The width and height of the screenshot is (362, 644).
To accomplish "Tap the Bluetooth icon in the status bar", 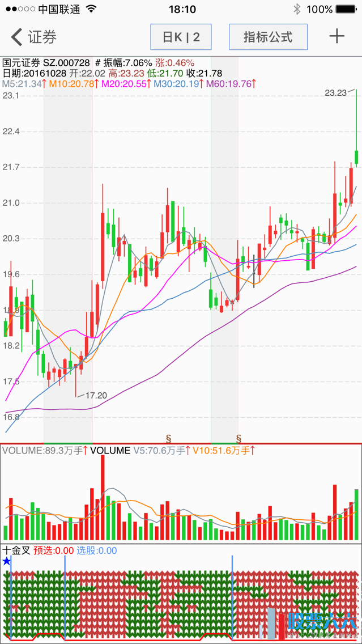I will tap(296, 10).
